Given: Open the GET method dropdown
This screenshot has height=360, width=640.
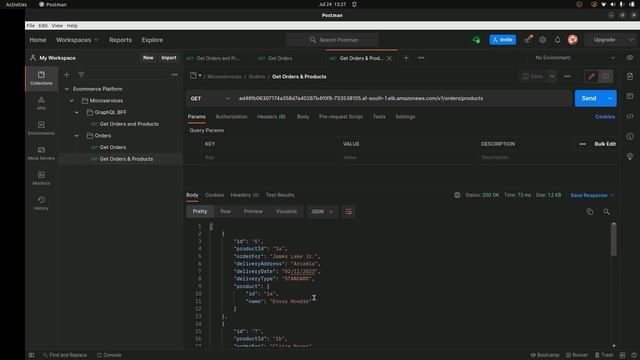Looking at the screenshot, I should coord(210,98).
